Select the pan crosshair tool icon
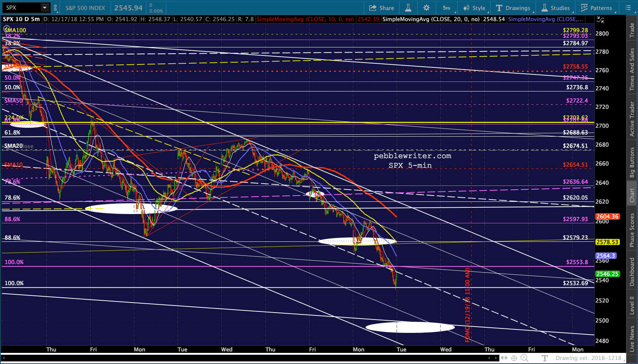Viewport: 638px width, 364px height. point(514,358)
